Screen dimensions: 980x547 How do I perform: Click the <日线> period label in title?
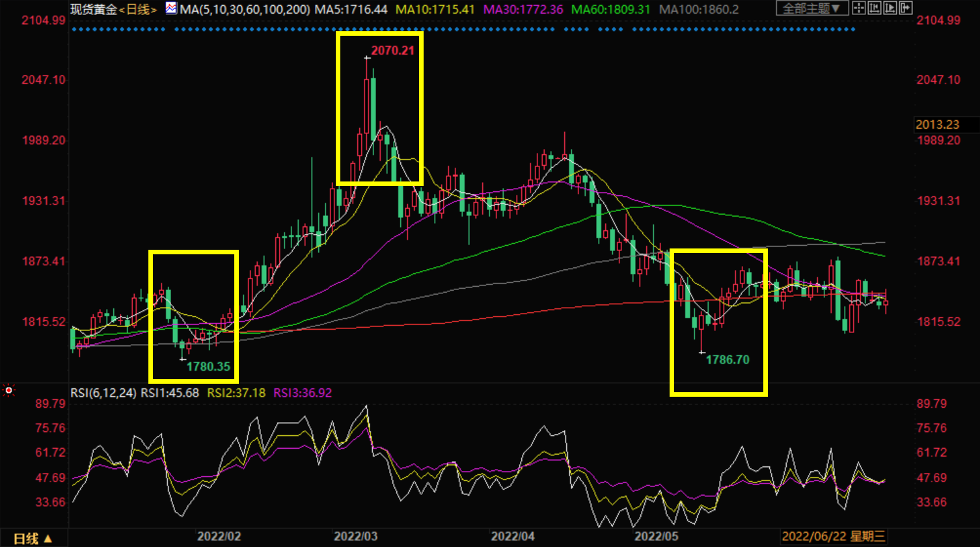click(138, 10)
